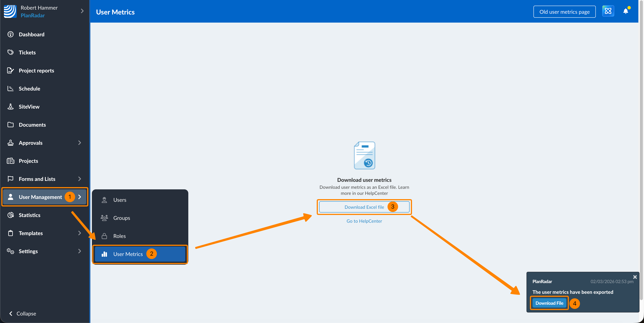
Task: Expand the Templates submenu chevron
Action: [x=79, y=233]
